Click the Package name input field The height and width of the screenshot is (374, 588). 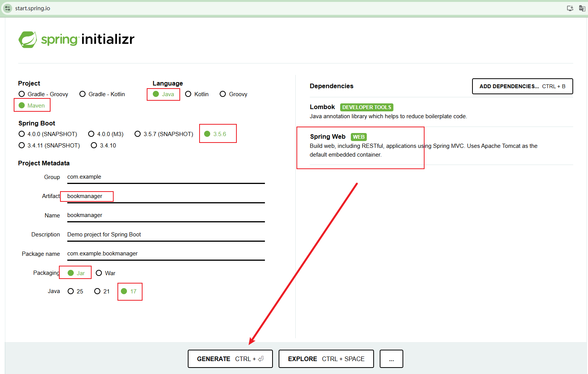[x=166, y=254]
